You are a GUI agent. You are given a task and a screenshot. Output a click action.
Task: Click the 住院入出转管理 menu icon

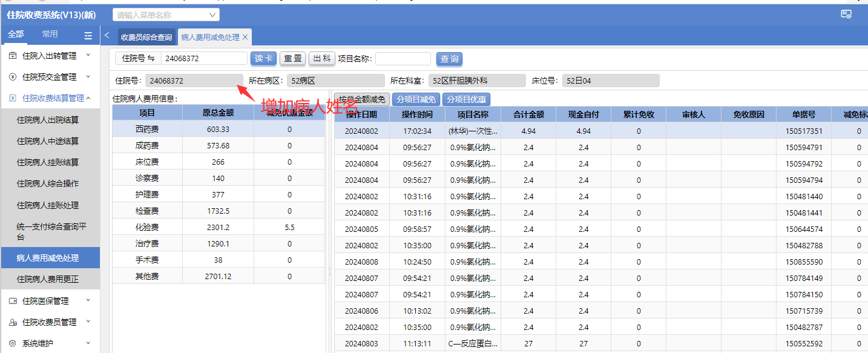pos(13,56)
